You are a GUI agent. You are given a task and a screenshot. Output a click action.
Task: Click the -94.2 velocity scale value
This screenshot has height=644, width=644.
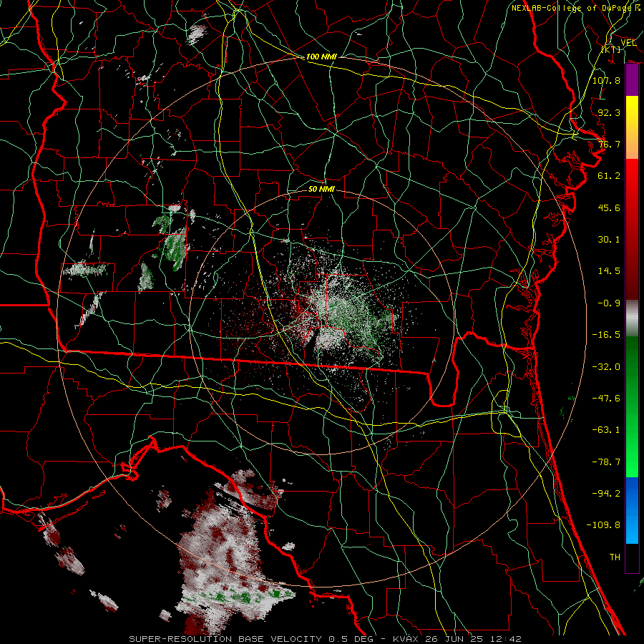(606, 494)
